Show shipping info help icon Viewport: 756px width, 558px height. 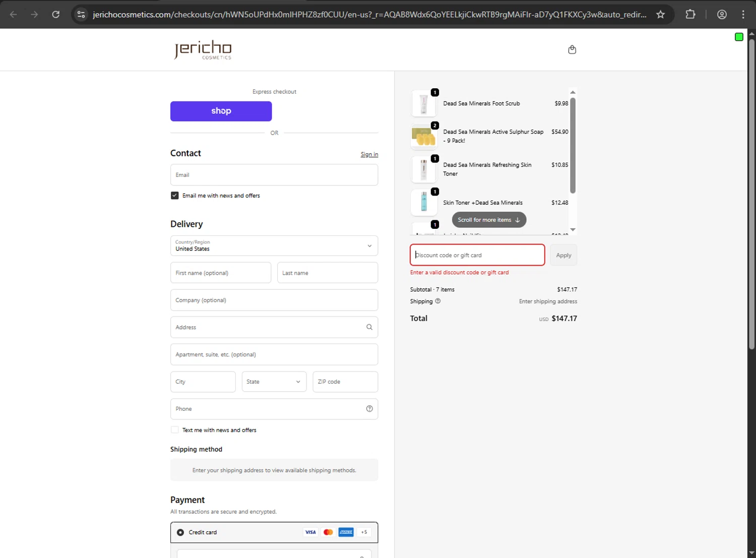pos(437,301)
